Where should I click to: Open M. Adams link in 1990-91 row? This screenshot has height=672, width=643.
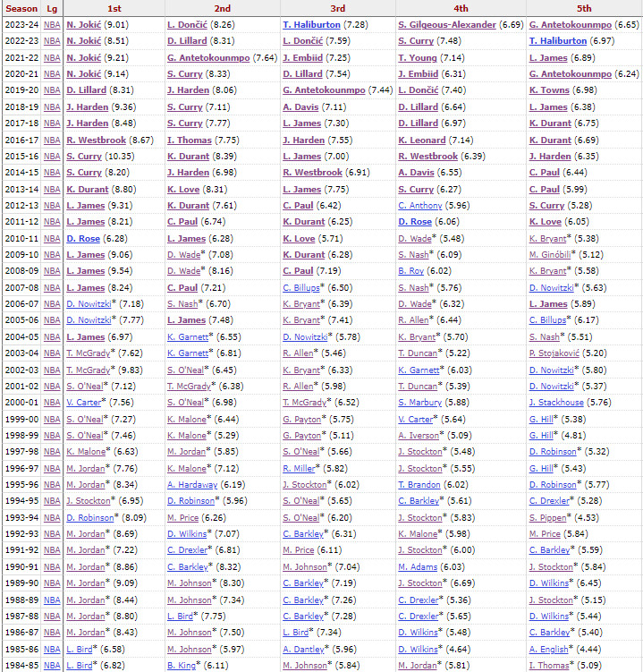point(418,567)
